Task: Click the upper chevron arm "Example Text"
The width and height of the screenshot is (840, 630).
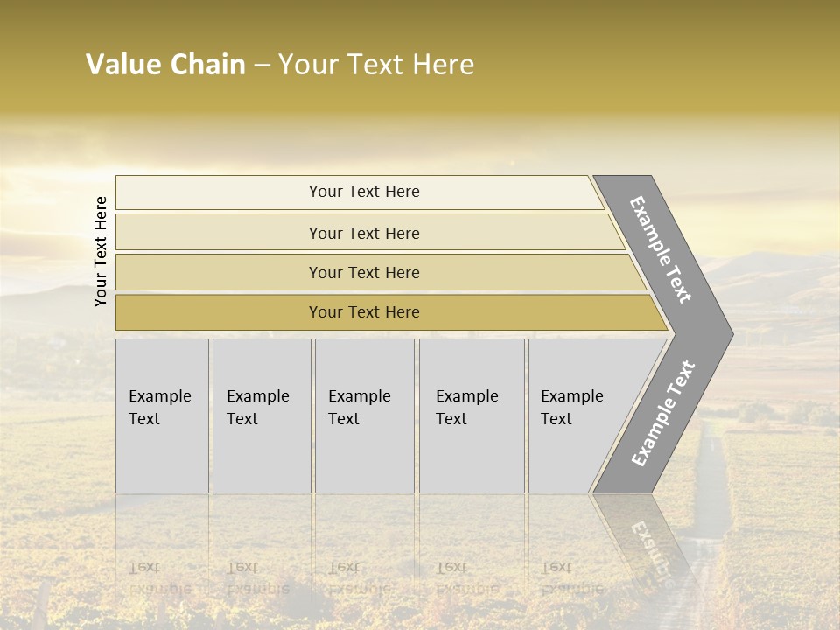Action: [x=662, y=250]
